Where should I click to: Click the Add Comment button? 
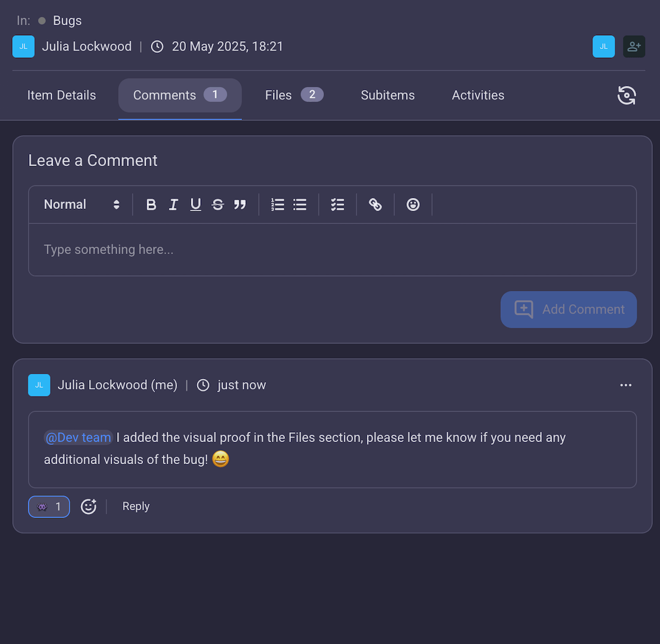point(568,309)
